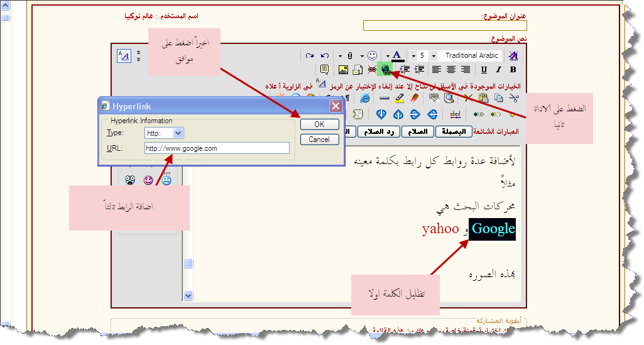Click the remove link (unlink) icon
This screenshot has width=644, height=345.
point(372,70)
